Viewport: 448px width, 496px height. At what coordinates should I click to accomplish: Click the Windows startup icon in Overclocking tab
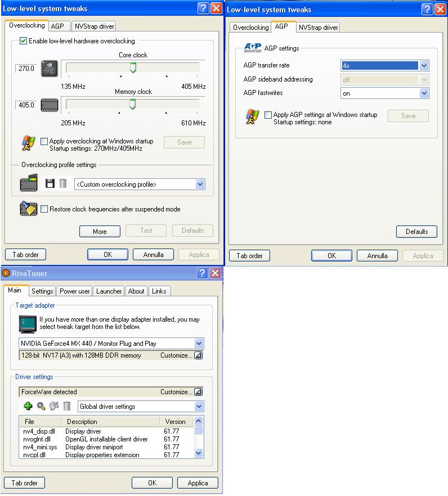(x=28, y=143)
